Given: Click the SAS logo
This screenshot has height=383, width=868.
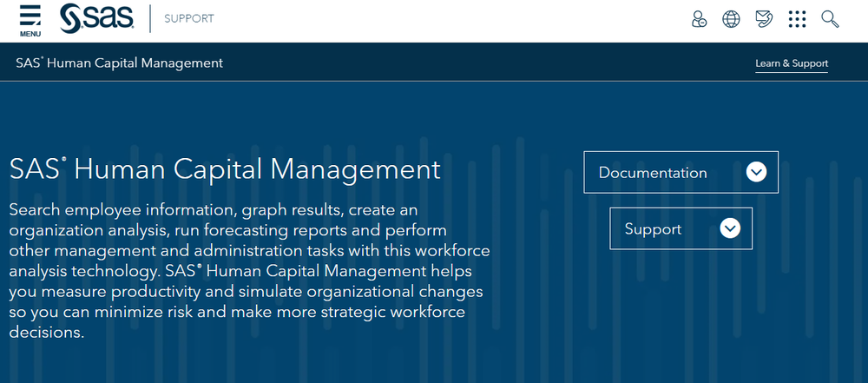Looking at the screenshot, I should (x=97, y=18).
